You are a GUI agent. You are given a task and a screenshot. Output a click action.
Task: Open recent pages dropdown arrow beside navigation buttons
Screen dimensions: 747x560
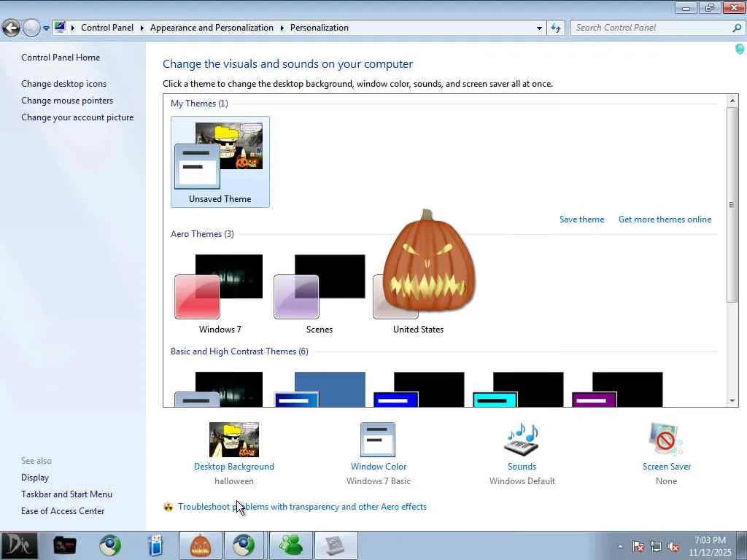click(x=46, y=28)
